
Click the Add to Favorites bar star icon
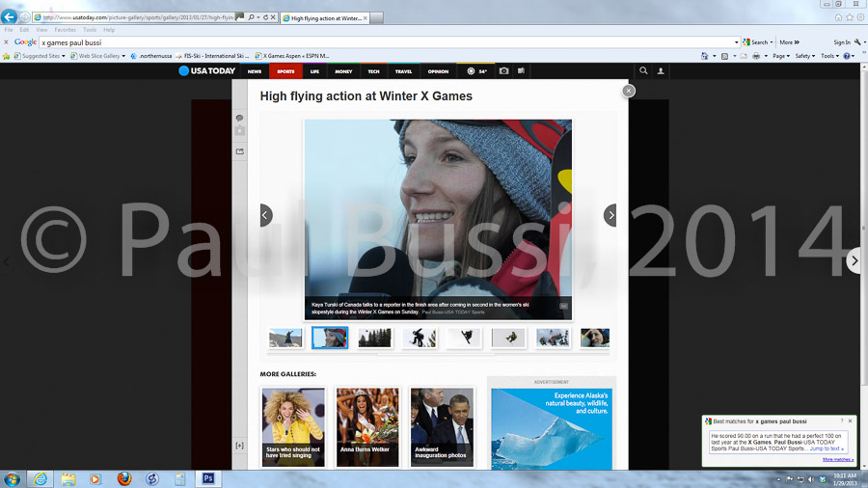7,56
